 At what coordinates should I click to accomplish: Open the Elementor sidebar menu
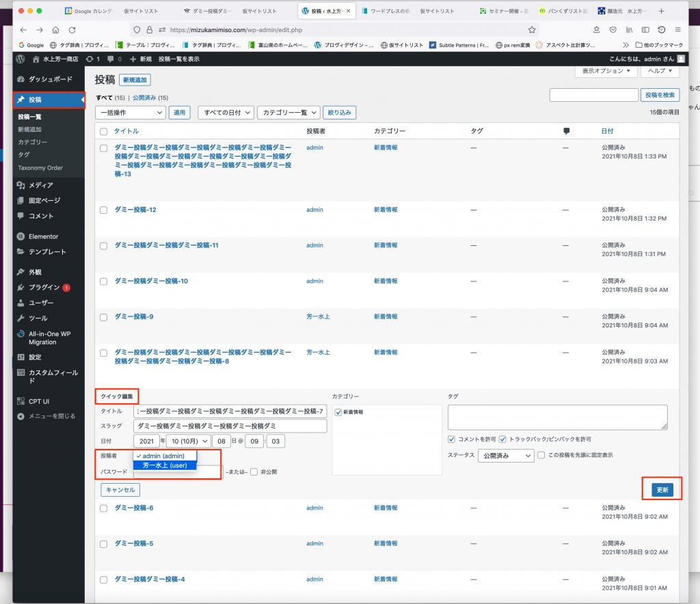click(43, 236)
